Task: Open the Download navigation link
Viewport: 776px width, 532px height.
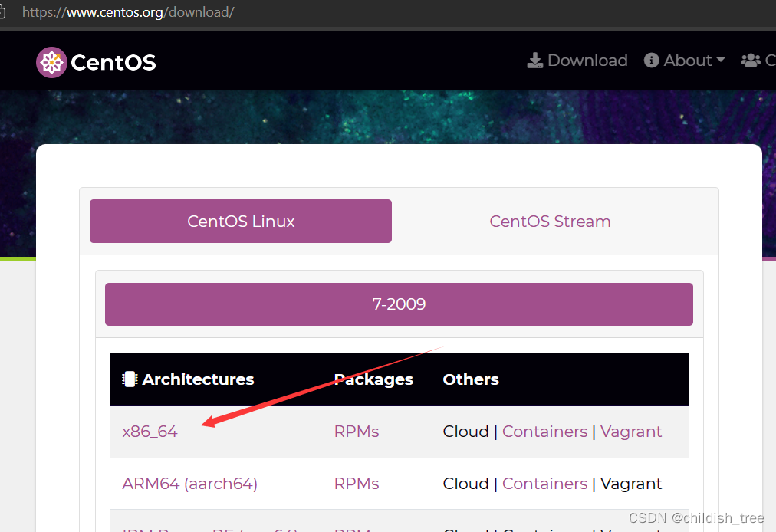Action: tap(577, 61)
